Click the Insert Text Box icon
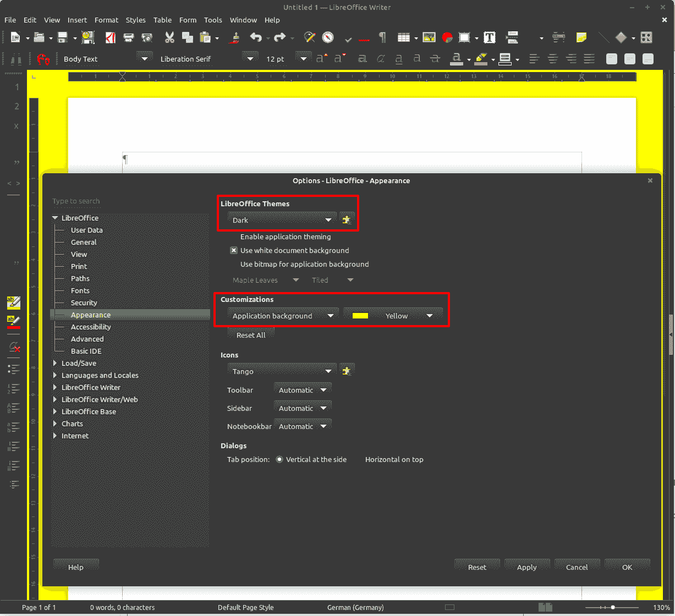This screenshot has height=616, width=675. [x=490, y=37]
